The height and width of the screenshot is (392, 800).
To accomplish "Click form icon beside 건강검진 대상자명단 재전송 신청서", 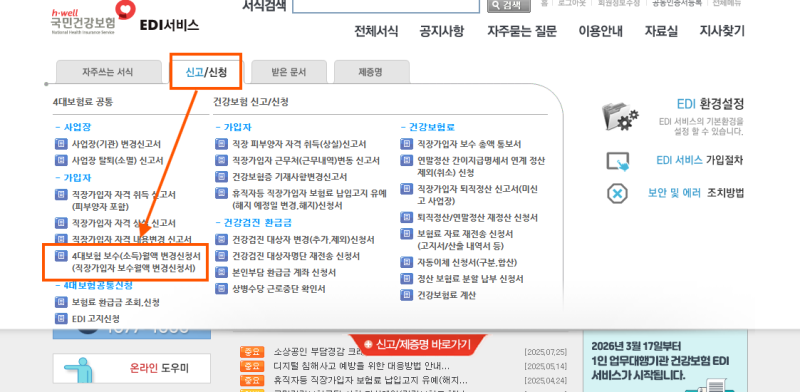I will coord(221,256).
